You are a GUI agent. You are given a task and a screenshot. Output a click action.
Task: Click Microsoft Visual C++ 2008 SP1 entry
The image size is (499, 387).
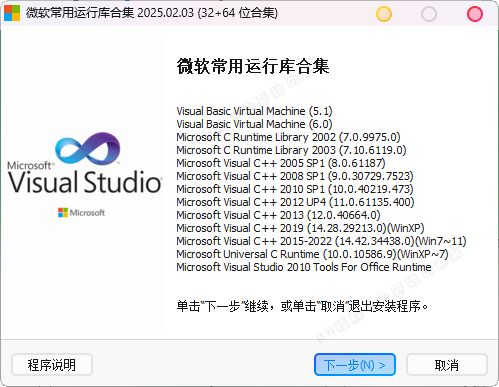(x=295, y=176)
